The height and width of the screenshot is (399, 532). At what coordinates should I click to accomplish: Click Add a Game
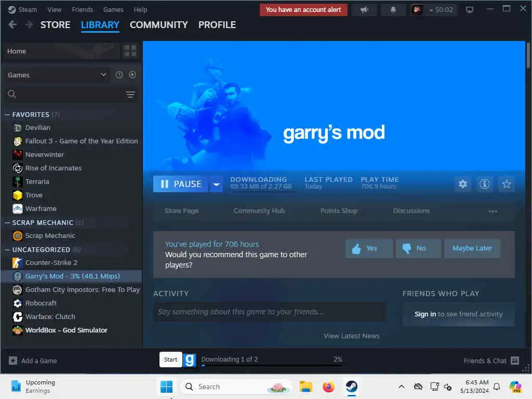pos(33,361)
